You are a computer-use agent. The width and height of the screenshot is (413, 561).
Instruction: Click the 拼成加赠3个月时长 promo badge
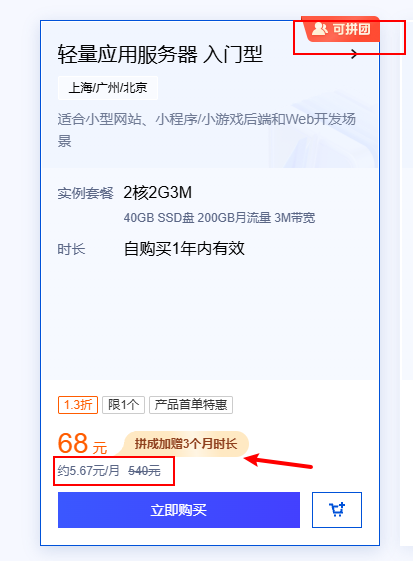tap(186, 444)
